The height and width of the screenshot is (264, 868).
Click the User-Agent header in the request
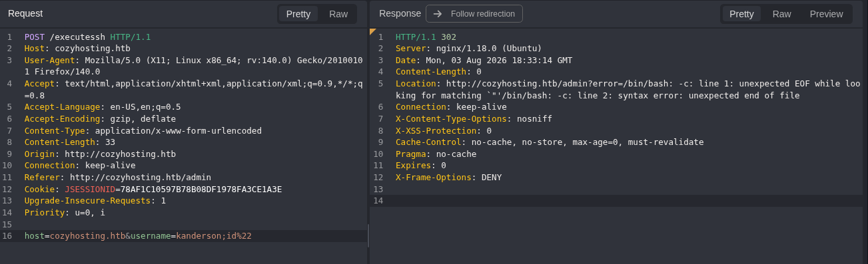(193, 66)
